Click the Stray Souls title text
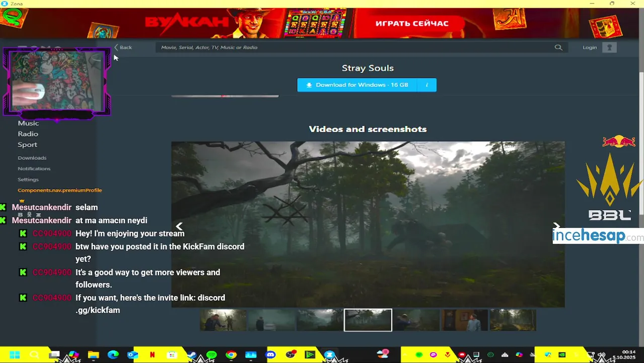Screen dimensions: 644x363 [368, 68]
